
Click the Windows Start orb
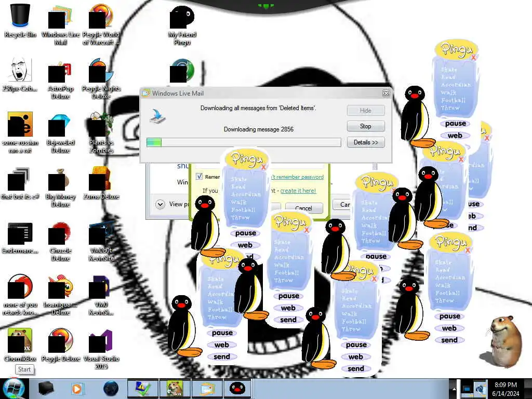tap(13, 389)
